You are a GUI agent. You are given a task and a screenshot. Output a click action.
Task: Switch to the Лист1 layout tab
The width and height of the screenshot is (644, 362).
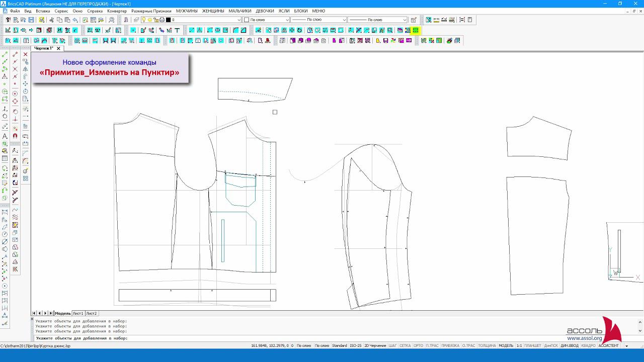point(78,313)
